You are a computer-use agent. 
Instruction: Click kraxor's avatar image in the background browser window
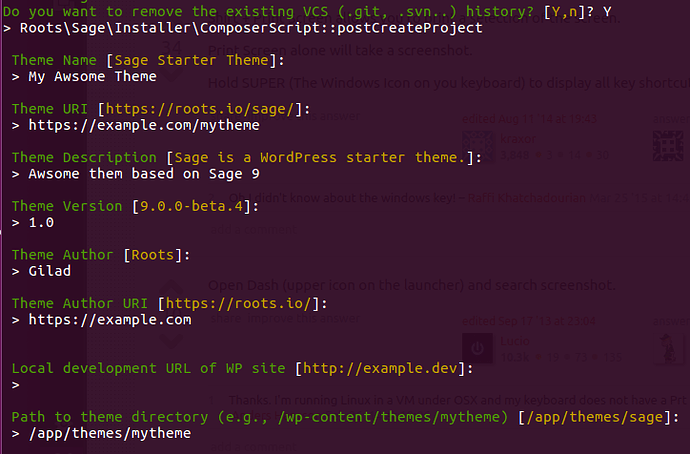pyautogui.click(x=477, y=146)
